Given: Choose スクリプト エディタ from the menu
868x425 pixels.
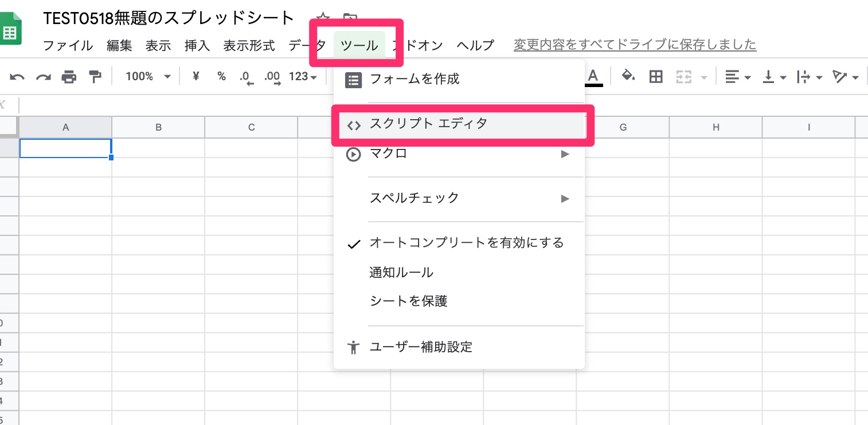Looking at the screenshot, I should (428, 124).
